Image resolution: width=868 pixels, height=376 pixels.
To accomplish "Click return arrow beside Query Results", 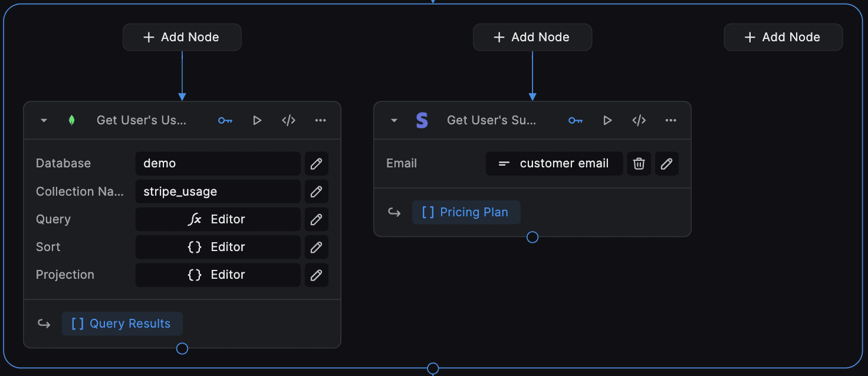I will tap(44, 324).
